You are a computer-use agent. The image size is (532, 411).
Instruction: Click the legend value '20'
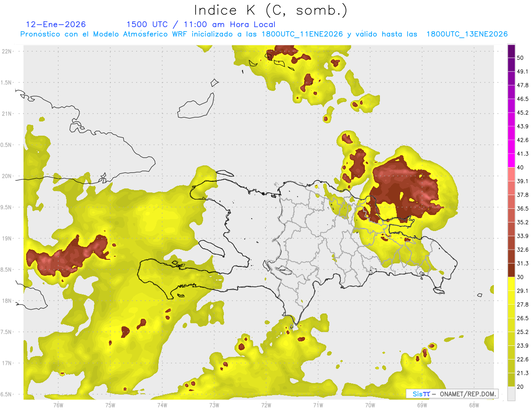point(520,387)
